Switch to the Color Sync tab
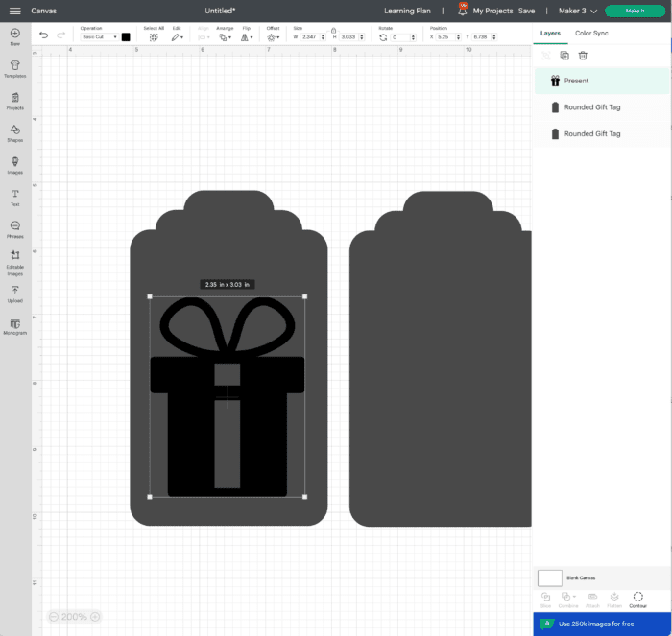Image resolution: width=672 pixels, height=636 pixels. (x=591, y=33)
